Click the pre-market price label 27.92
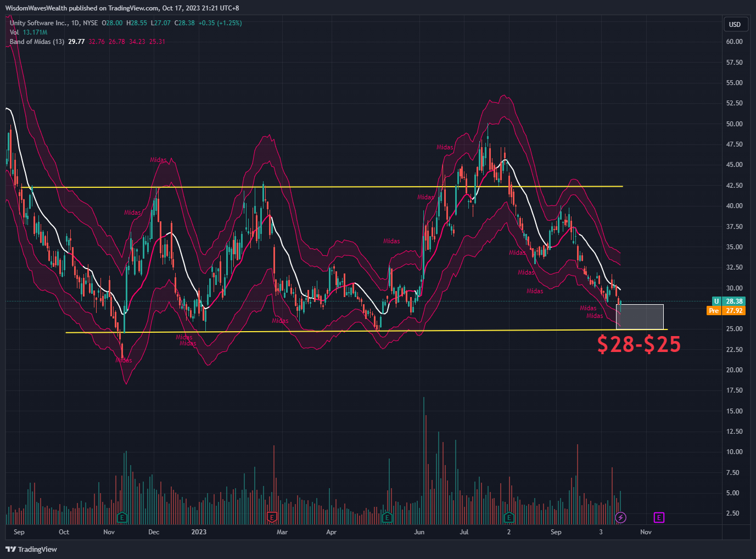 [x=734, y=310]
